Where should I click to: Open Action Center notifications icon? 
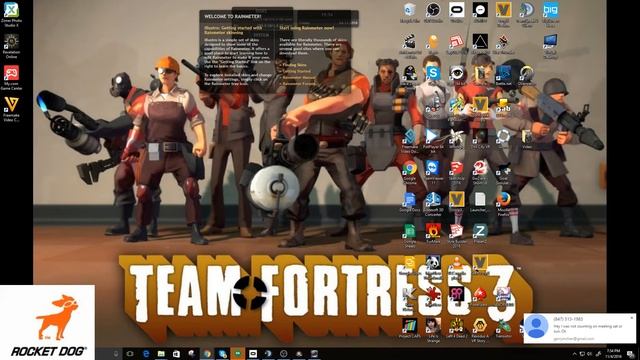[631, 354]
